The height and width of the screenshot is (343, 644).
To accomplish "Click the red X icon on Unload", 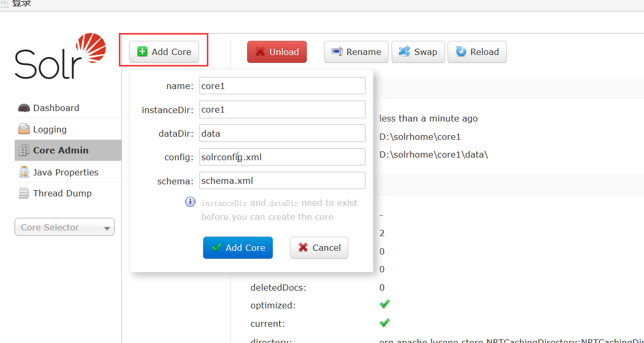I will coord(260,52).
